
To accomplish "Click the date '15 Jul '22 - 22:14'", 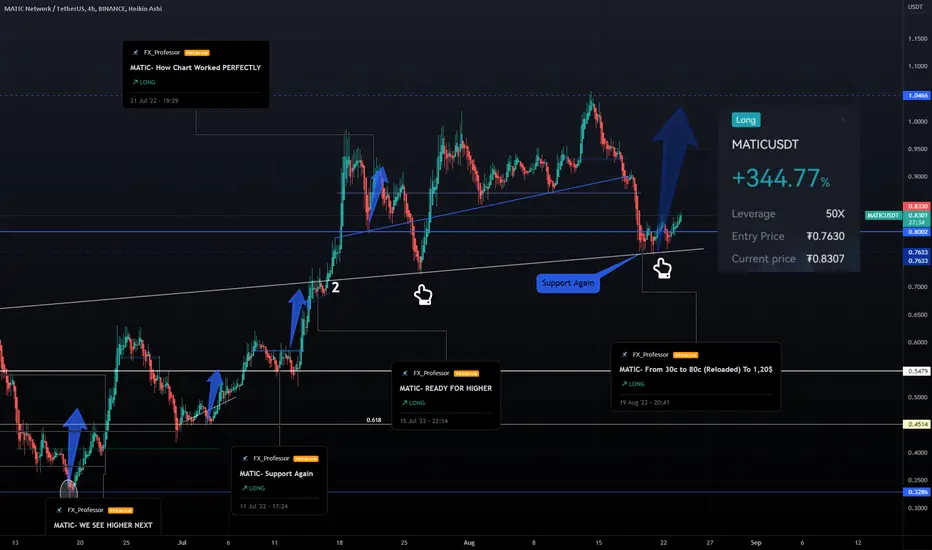I will (x=424, y=421).
